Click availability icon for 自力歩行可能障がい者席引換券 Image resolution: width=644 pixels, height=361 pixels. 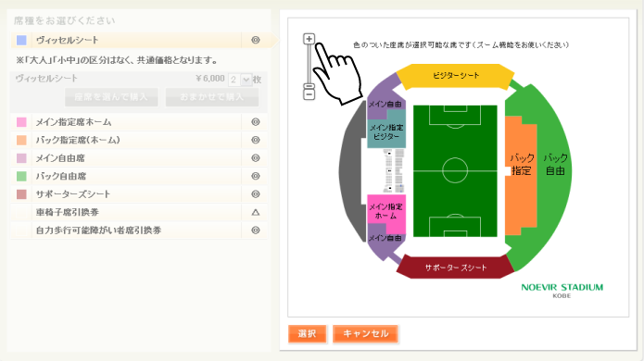(x=256, y=230)
